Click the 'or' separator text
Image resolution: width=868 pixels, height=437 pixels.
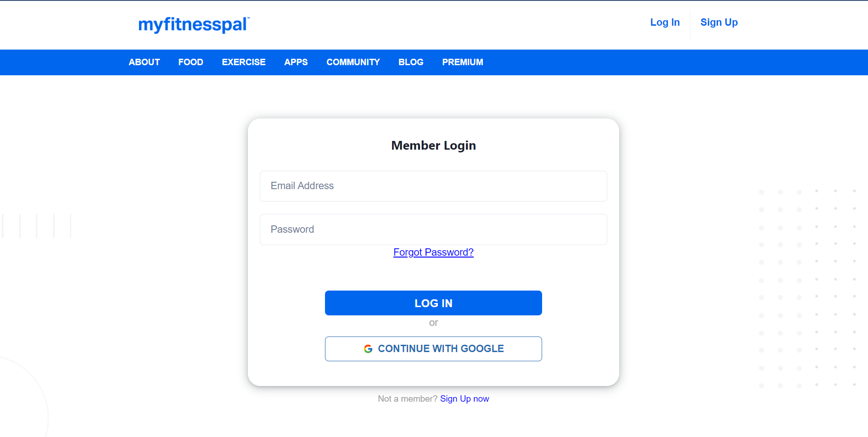tap(433, 323)
